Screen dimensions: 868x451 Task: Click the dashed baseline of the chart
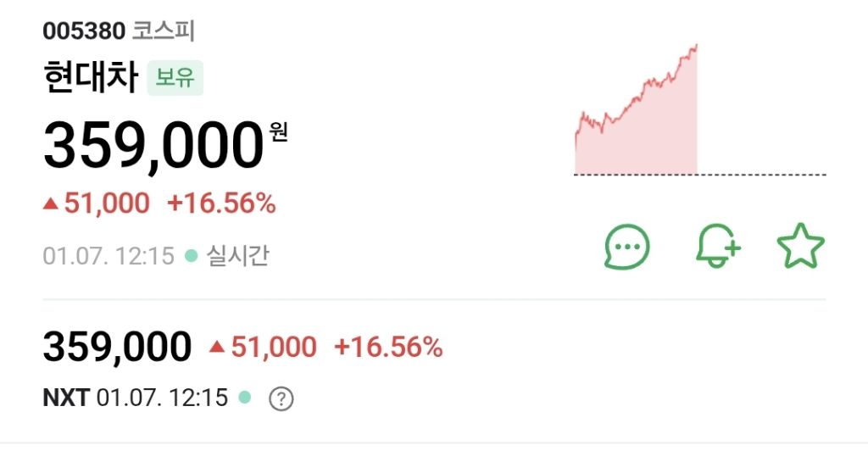700,175
